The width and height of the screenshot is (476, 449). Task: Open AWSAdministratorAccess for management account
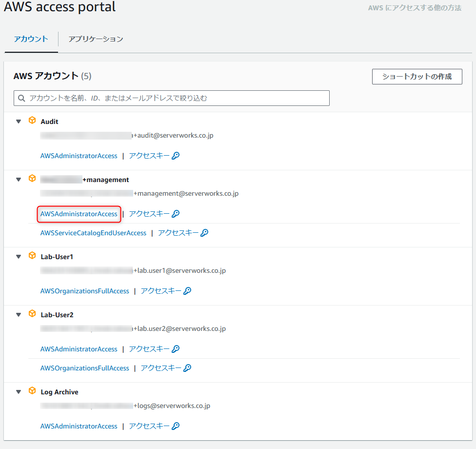tap(79, 214)
